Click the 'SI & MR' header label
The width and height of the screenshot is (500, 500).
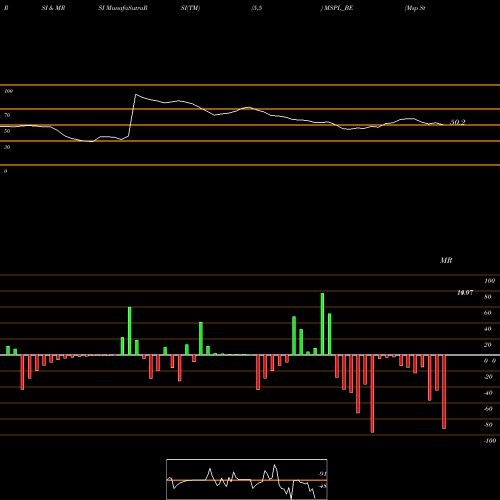53,8
